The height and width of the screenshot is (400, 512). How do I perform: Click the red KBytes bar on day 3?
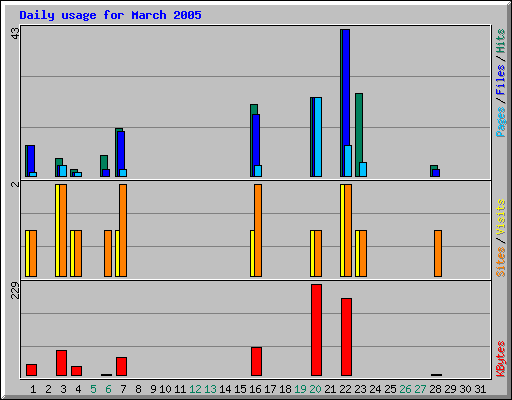61,363
